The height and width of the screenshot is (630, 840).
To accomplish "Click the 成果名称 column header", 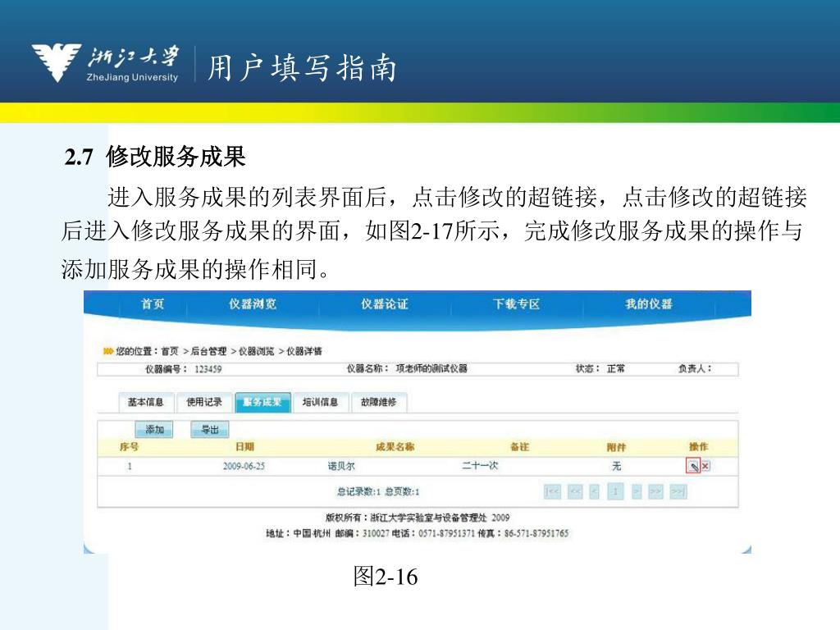I will [x=395, y=446].
